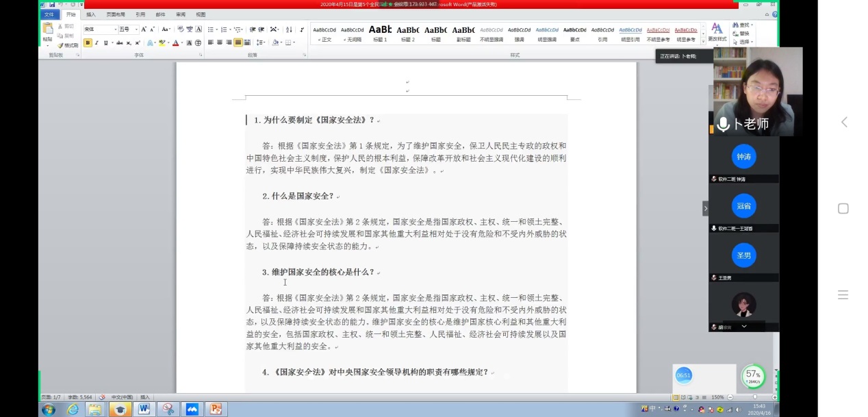Click the 替换 (Replace) button
The width and height of the screenshot is (868, 417).
tap(743, 34)
